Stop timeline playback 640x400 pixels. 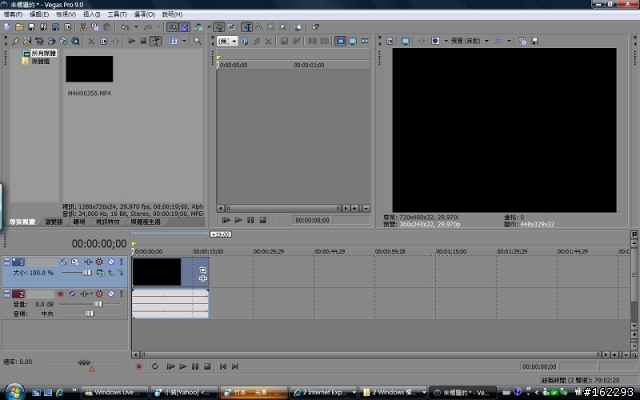207,367
